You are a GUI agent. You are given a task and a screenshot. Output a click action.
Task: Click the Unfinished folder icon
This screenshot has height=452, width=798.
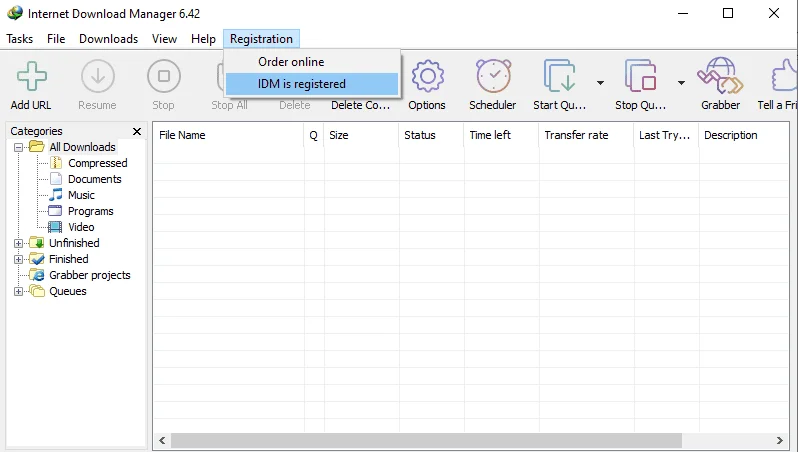coord(37,243)
